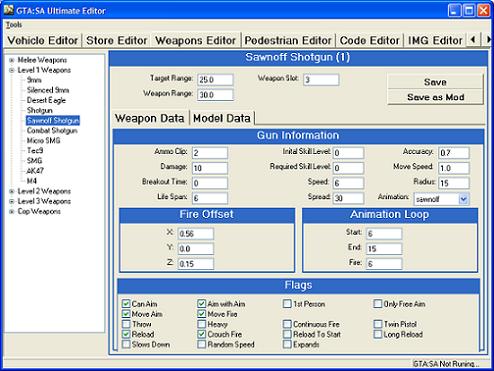Click the Target Range input field
494x371 pixels.
(215, 80)
